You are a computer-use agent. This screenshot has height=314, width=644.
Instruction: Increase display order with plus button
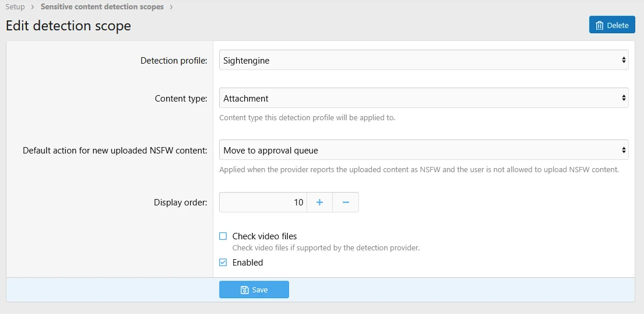[x=319, y=202]
